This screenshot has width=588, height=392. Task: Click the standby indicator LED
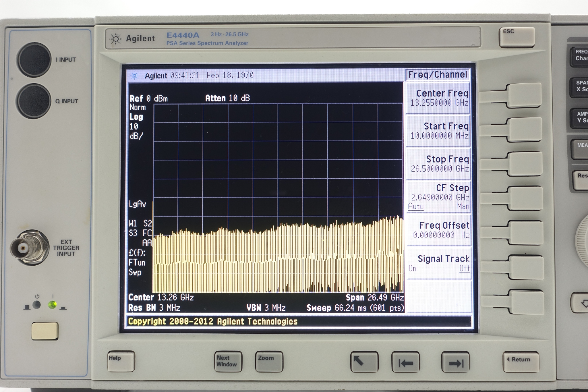tap(36, 305)
